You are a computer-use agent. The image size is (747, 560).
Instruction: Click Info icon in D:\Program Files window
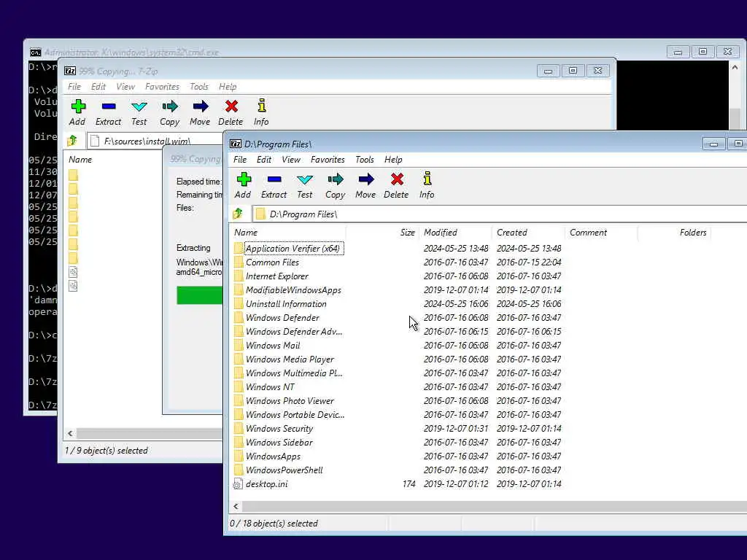click(427, 179)
